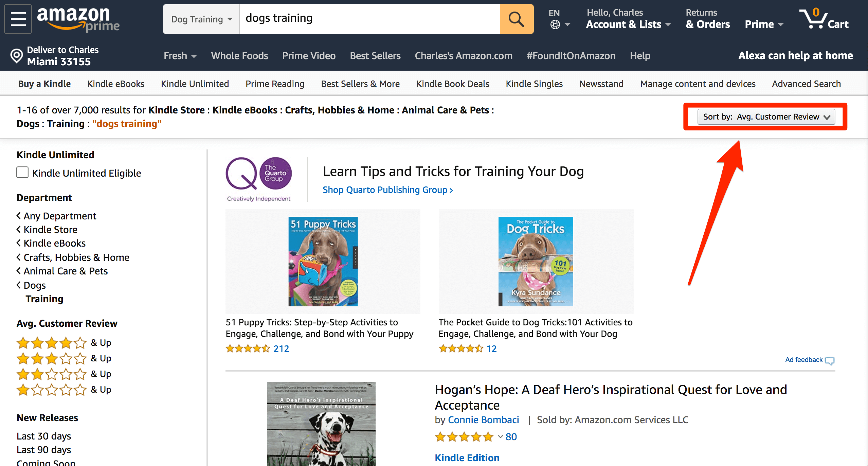Open the Sort by Avg. Customer Review dropdown
Viewport: 868px width, 466px height.
[x=765, y=117]
